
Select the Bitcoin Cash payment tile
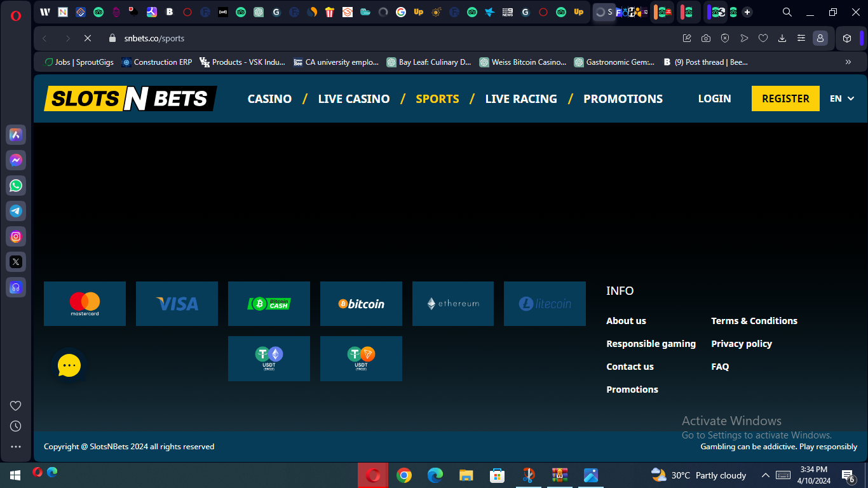269,304
